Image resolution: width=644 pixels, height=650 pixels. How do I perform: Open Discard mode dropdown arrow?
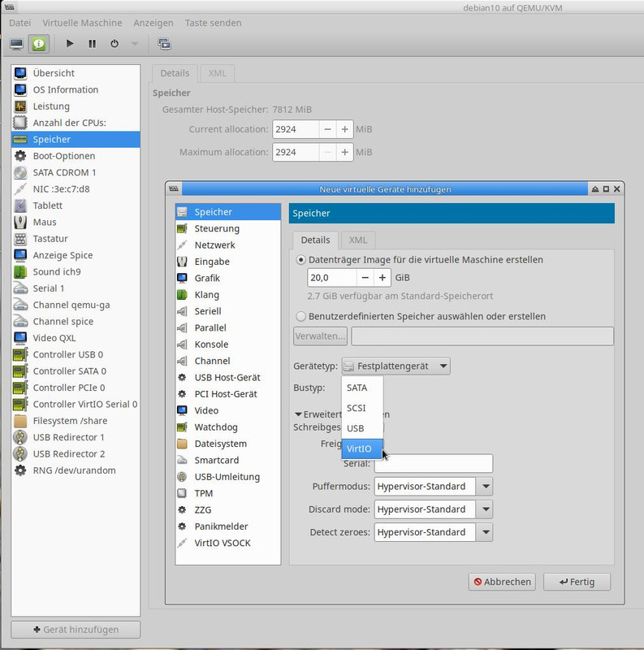[486, 509]
